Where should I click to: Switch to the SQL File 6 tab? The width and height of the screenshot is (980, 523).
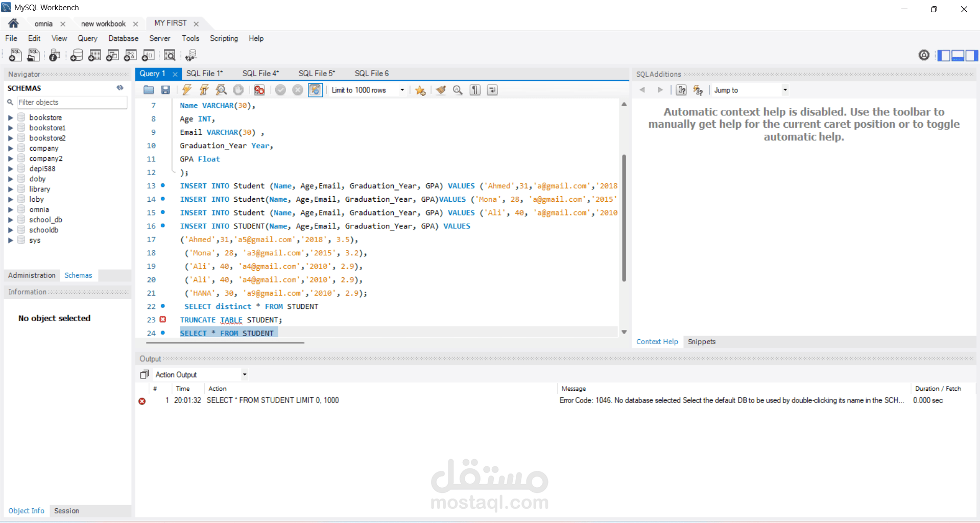372,74
